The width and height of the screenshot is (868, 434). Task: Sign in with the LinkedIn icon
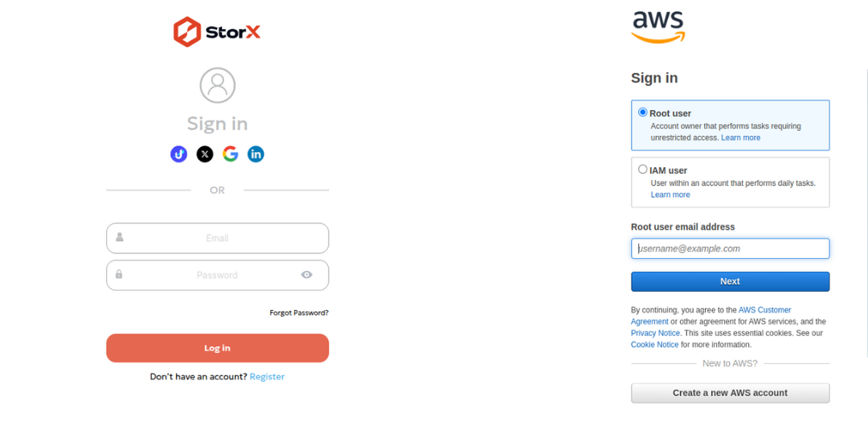[x=256, y=154]
